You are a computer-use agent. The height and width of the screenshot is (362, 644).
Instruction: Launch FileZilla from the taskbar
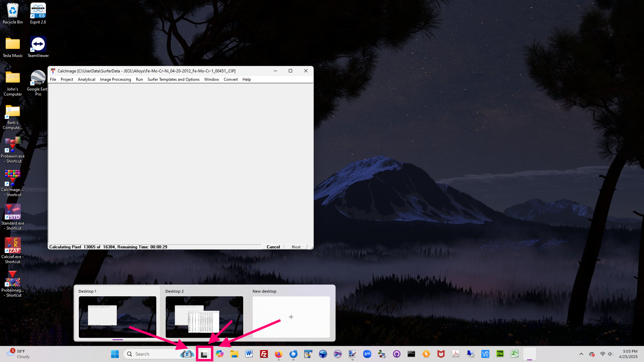pyautogui.click(x=264, y=354)
